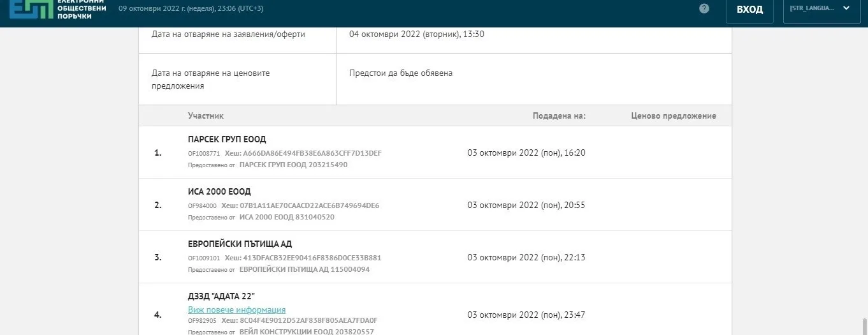868x335 pixels.
Task: Click provider text ИСА 2000 ЕООД 831040520
Action: point(287,217)
